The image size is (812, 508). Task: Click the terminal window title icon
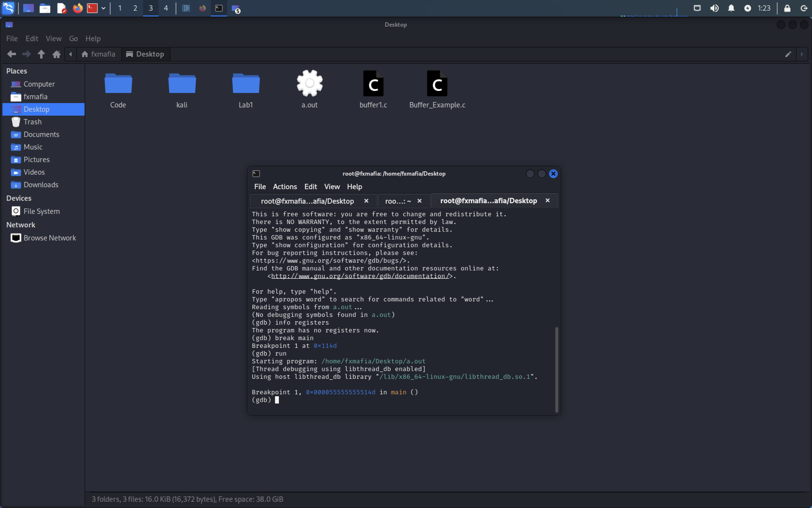[x=256, y=173]
